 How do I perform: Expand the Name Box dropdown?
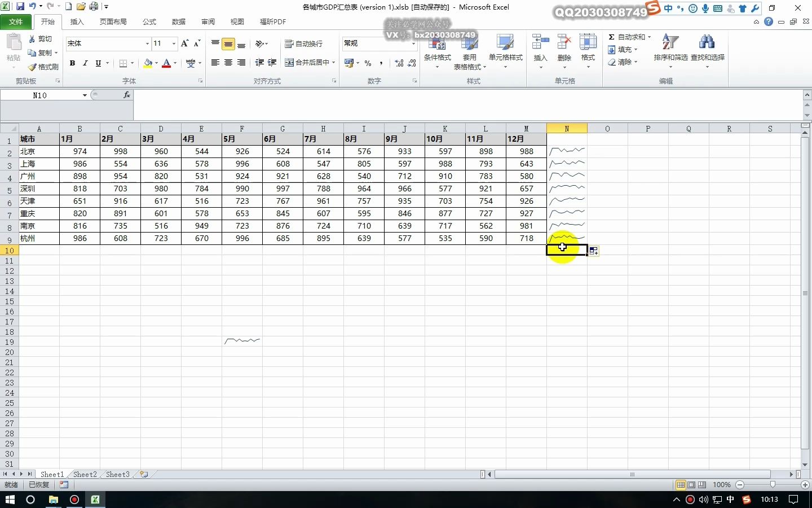tap(85, 95)
